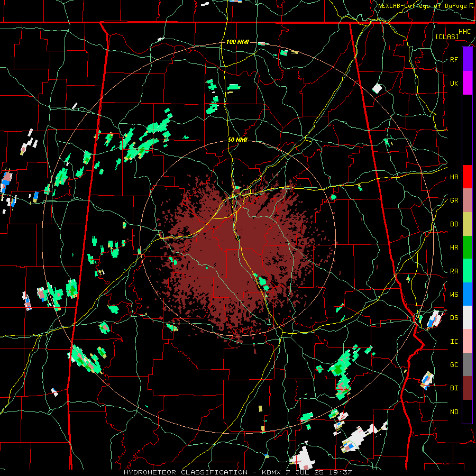This screenshot has width=476, height=476.
Task: Click the RA legend label
Action: [454, 271]
